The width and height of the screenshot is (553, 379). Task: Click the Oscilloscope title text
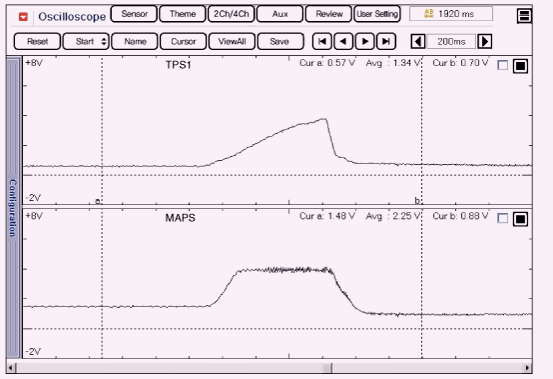pos(72,17)
